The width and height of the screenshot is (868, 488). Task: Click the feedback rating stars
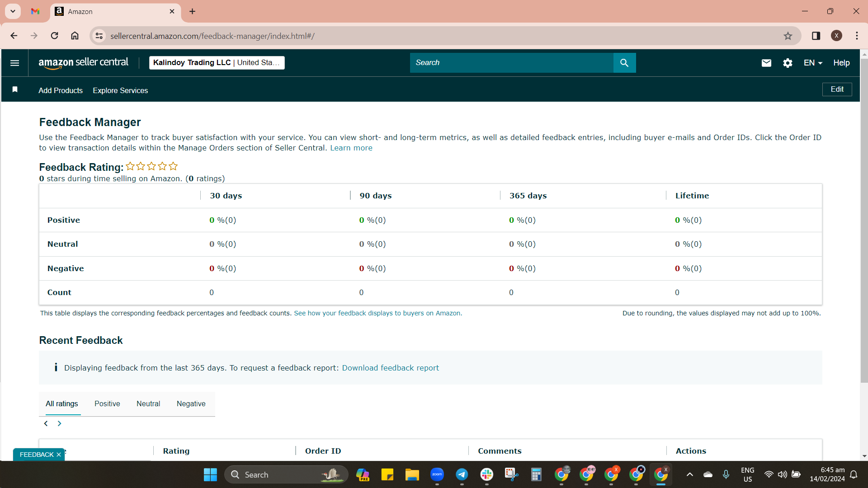click(151, 166)
